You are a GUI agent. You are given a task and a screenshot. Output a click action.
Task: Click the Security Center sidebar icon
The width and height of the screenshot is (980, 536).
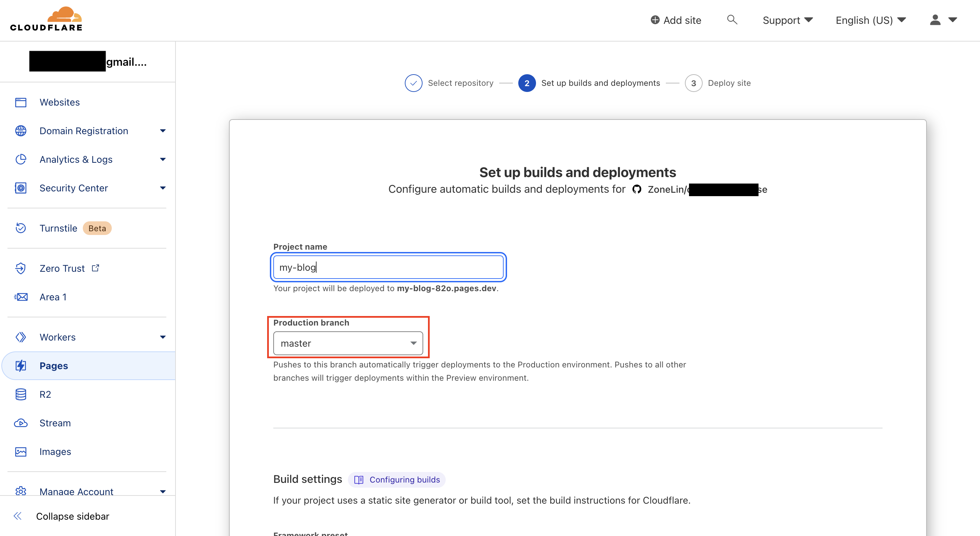point(21,188)
